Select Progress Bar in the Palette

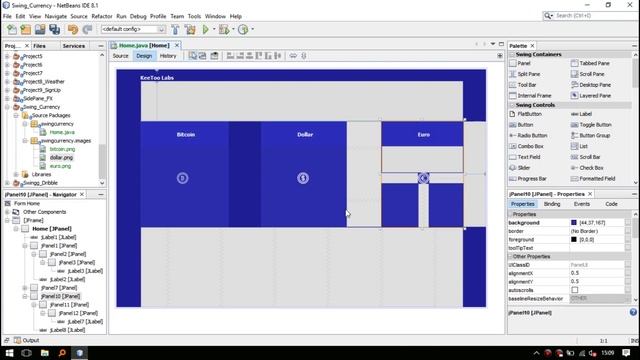point(528,178)
